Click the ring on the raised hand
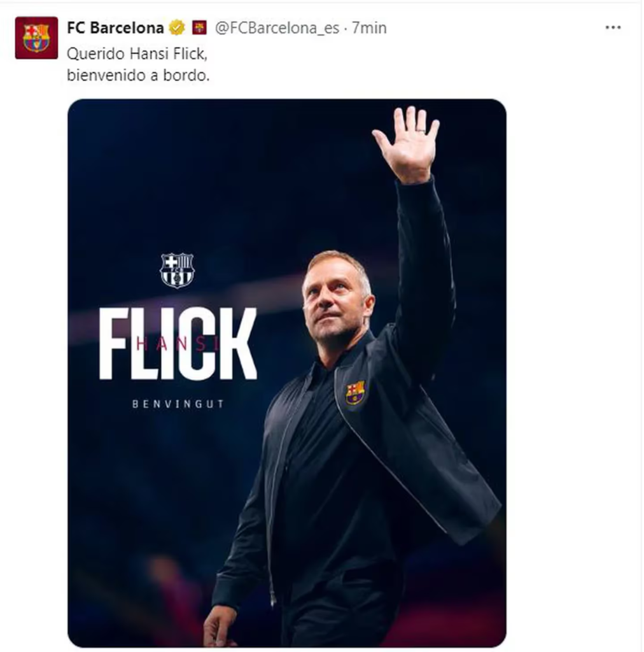 [x=421, y=131]
